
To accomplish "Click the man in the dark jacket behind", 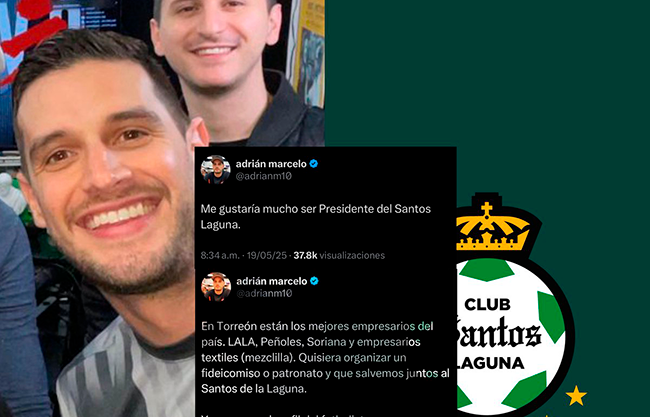I will [x=236, y=70].
